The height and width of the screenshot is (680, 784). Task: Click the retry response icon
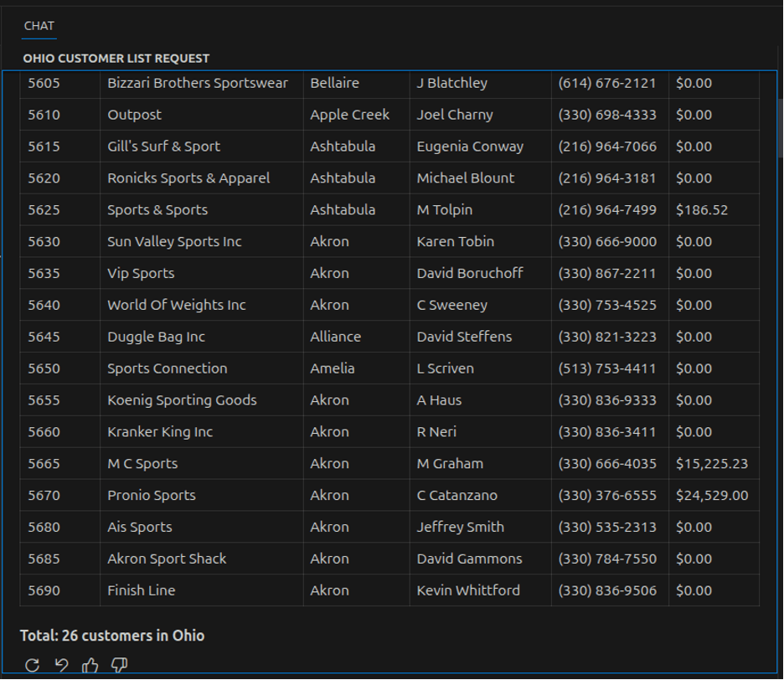(32, 665)
